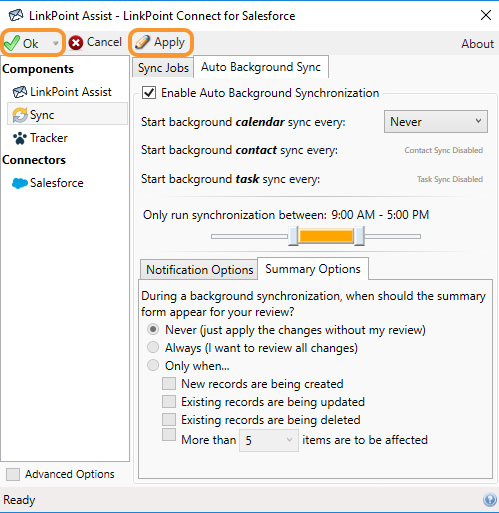Enable the Advanced Options checkbox
The image size is (499, 513).
tap(13, 474)
